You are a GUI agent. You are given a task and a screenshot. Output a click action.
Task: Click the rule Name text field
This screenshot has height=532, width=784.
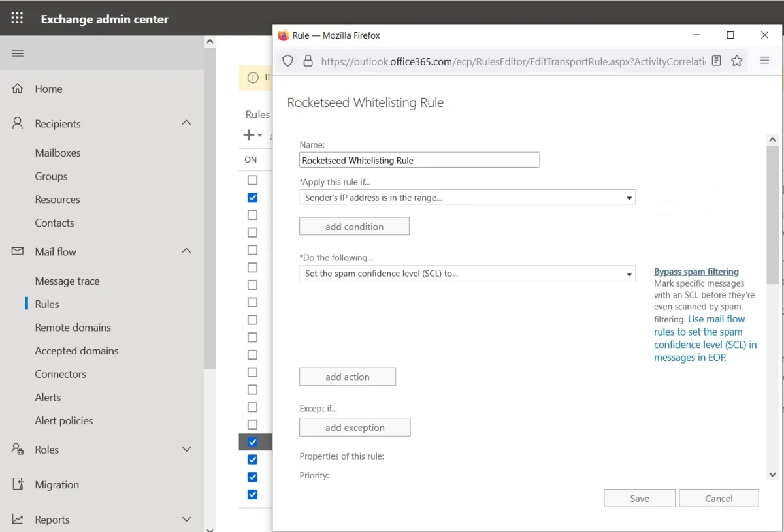pos(419,160)
